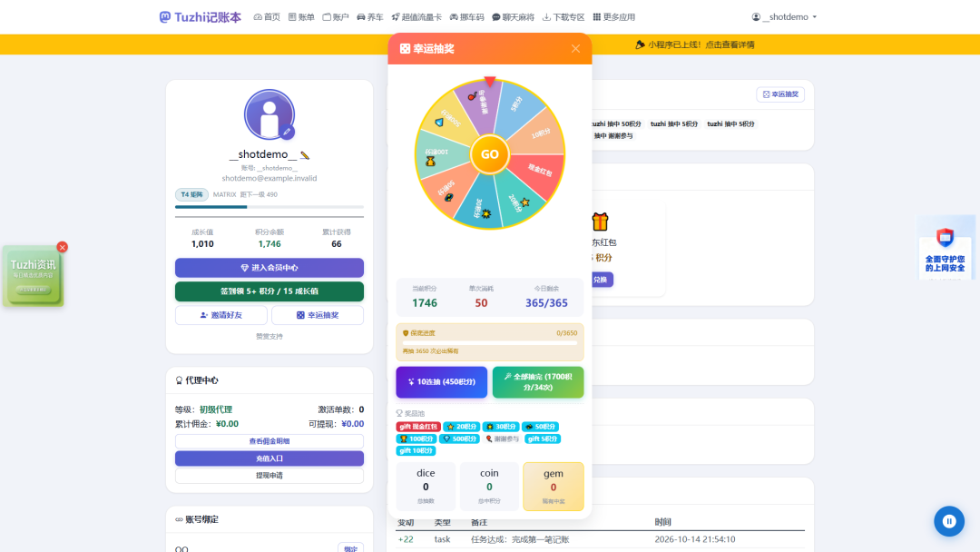980x552 pixels.
Task: Click 进入会员中心 button
Action: pyautogui.click(x=269, y=268)
